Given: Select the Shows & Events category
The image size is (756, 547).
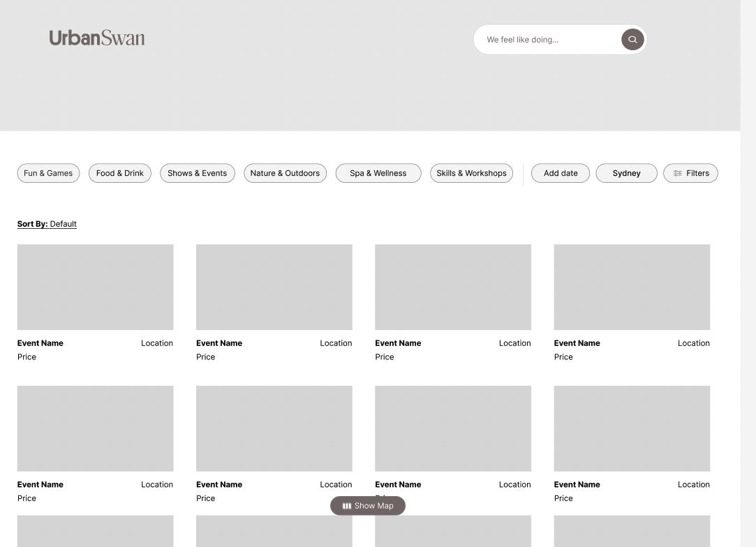Looking at the screenshot, I should pyautogui.click(x=197, y=173).
